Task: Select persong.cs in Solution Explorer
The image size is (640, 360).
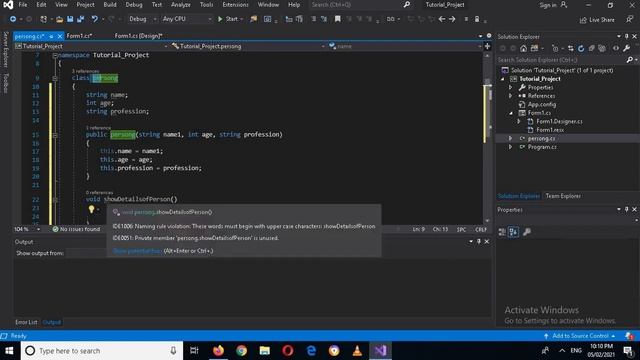Action: pos(541,138)
